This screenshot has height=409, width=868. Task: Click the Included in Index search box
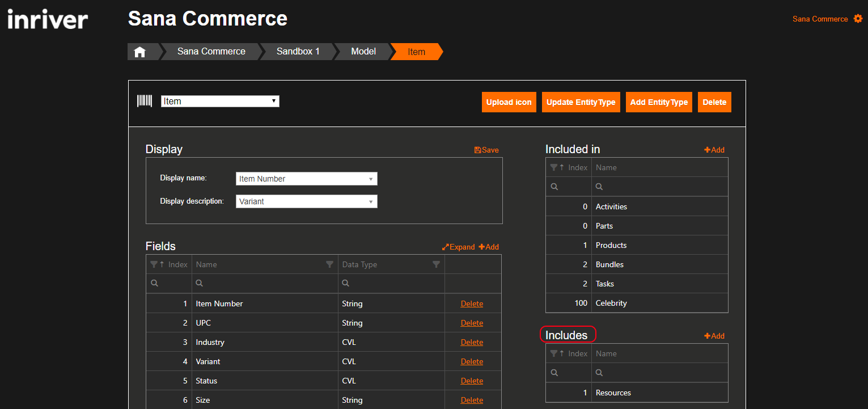[x=569, y=187]
